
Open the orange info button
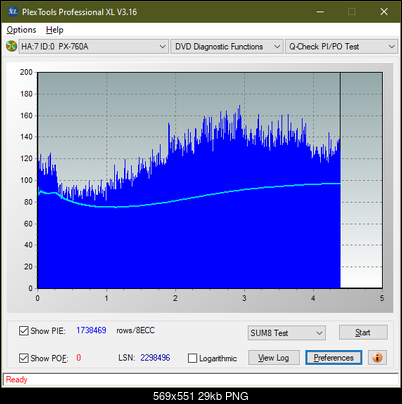pos(377,358)
